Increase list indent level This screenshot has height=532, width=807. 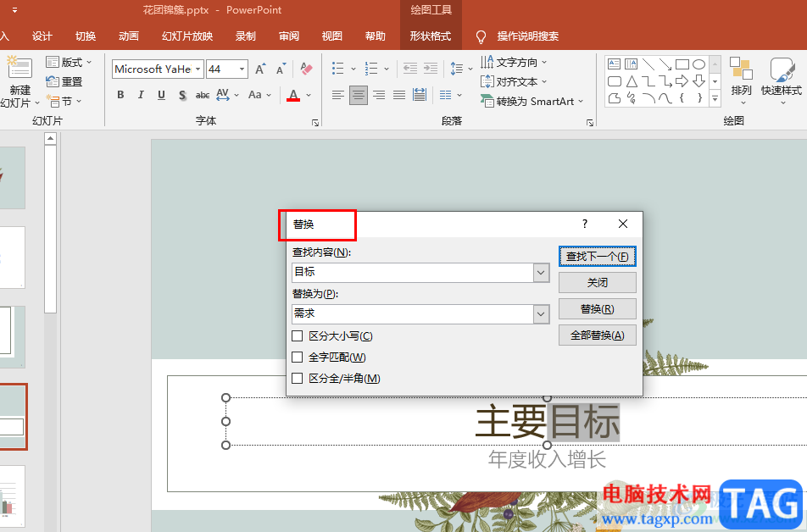(431, 69)
